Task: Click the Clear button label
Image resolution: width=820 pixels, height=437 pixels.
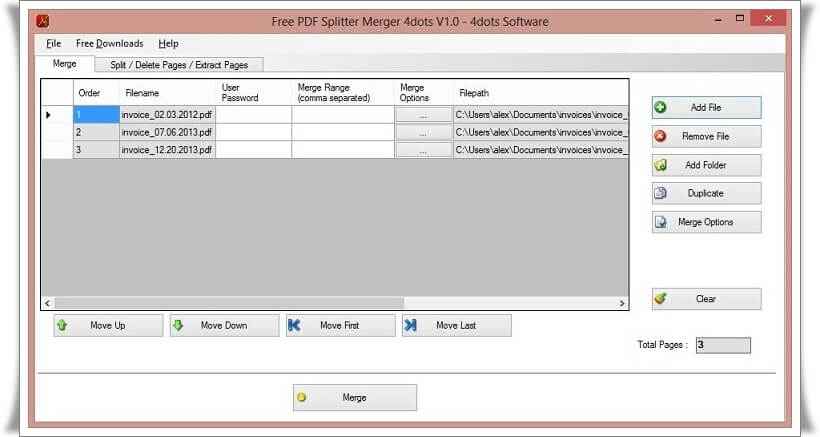Action: pos(706,298)
